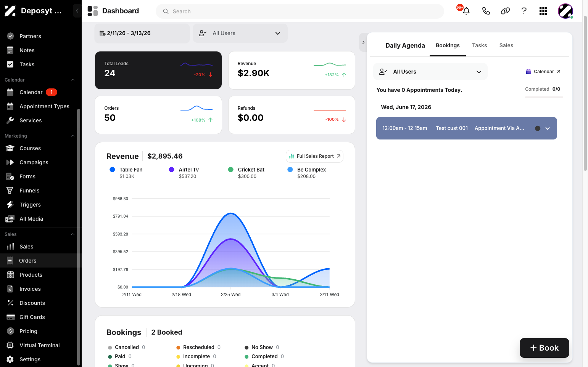Image resolution: width=588 pixels, height=367 pixels.
Task: Toggle Airtel Tv legend color dot
Action: (171, 170)
